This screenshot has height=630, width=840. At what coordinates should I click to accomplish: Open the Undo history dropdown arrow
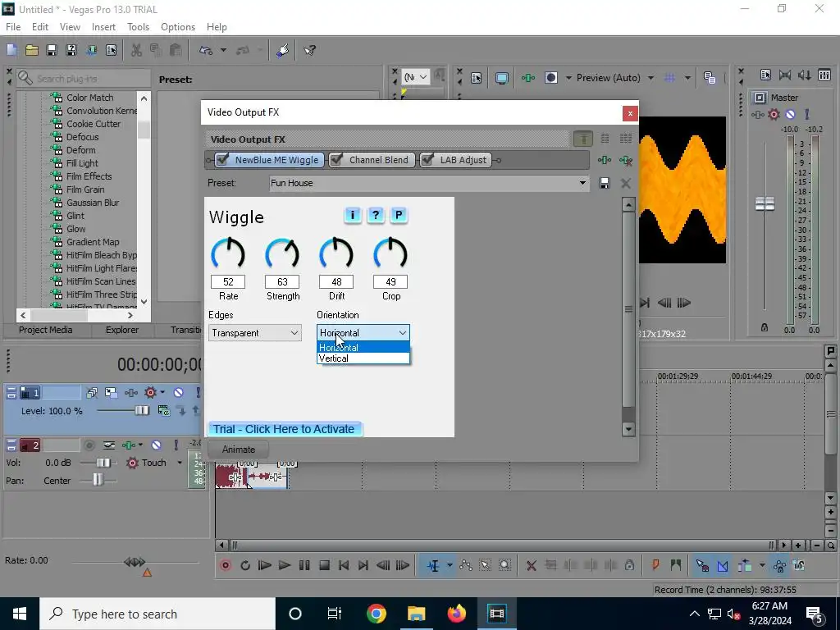223,50
